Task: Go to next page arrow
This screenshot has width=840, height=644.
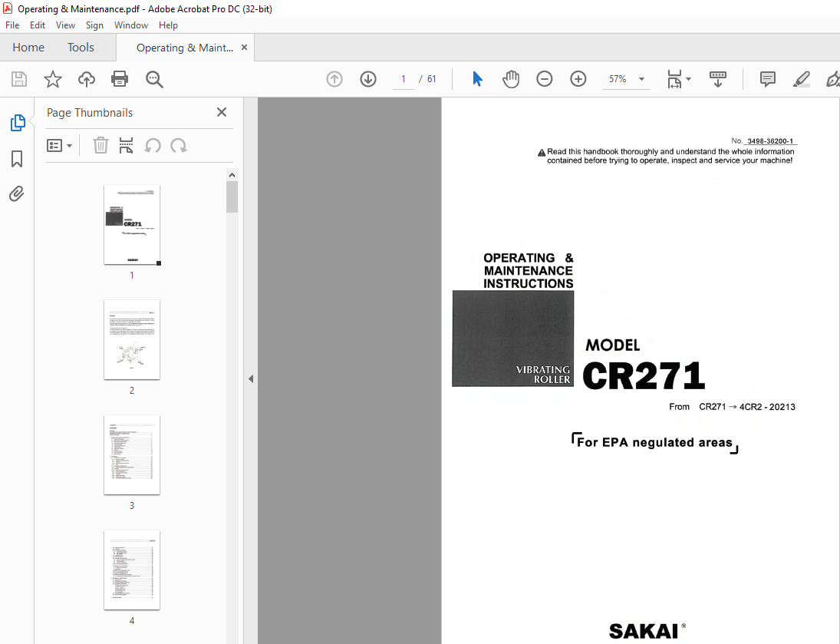Action: point(368,79)
